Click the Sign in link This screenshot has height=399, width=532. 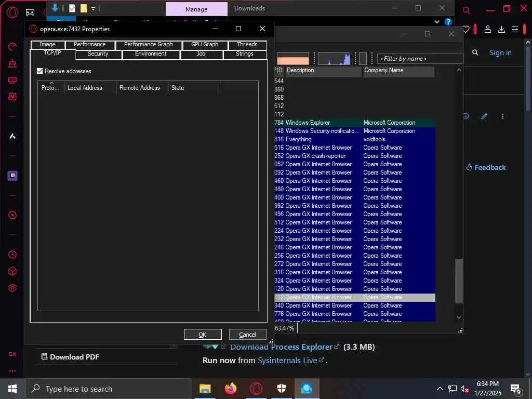coord(500,52)
